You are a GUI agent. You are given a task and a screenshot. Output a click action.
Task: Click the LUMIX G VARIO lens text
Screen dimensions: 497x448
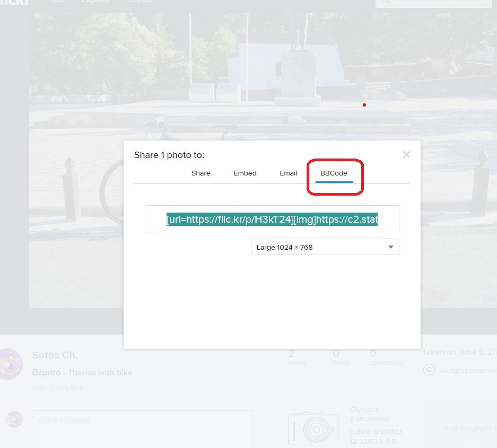376,436
